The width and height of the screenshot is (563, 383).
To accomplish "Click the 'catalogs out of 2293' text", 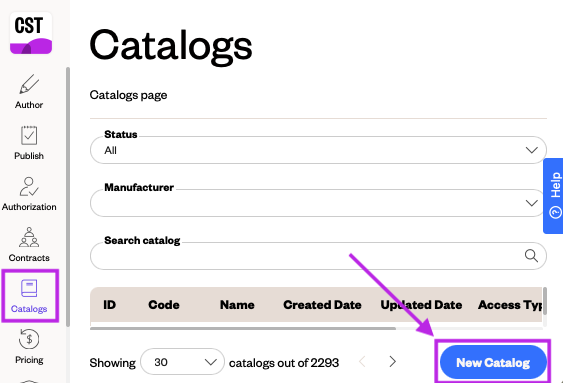I will [x=284, y=363].
